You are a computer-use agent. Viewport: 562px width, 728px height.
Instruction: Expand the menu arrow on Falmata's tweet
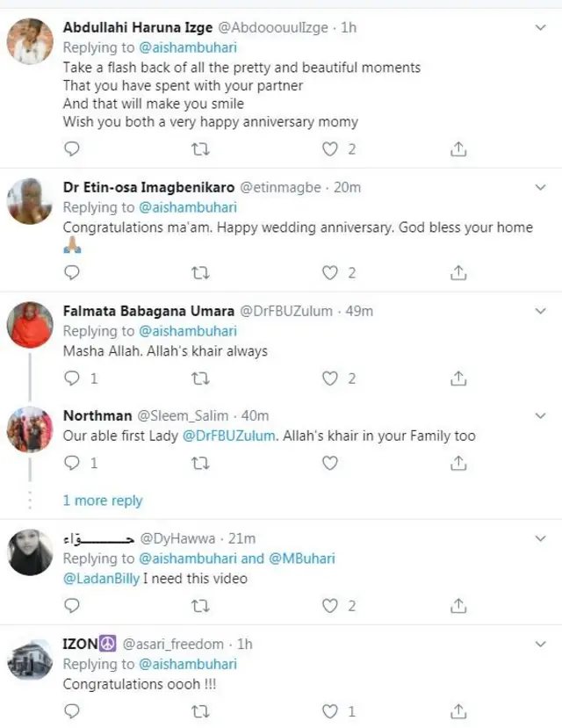coord(542,313)
